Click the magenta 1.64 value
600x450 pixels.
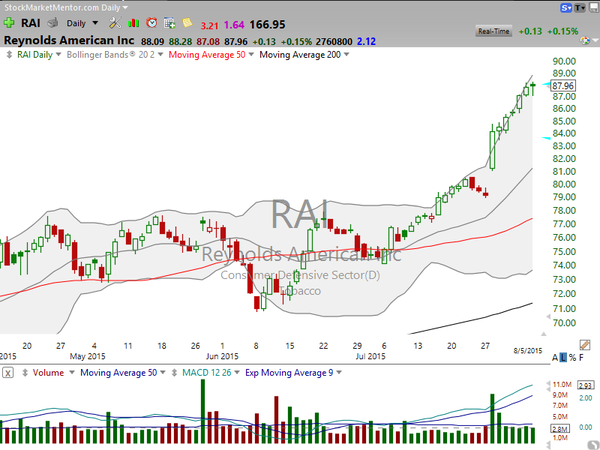tap(234, 25)
